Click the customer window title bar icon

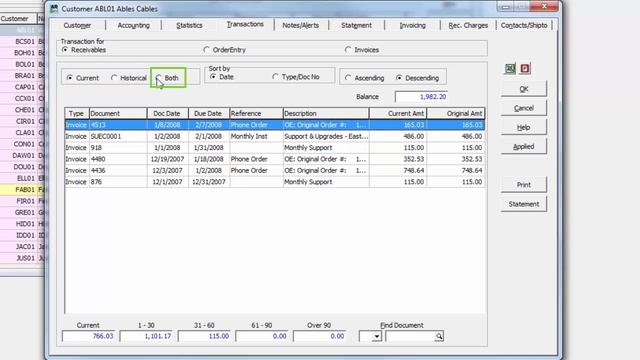54,9
